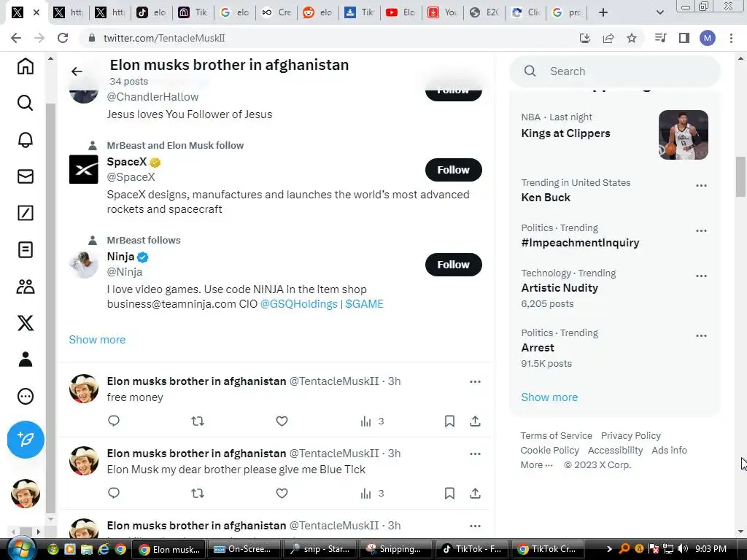Open the Ads info footer link
Viewport: 747px width, 560px height.
coord(670,451)
